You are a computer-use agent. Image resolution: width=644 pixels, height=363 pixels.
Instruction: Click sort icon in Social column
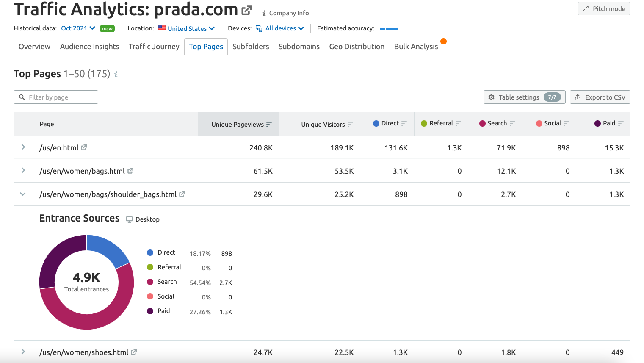566,123
